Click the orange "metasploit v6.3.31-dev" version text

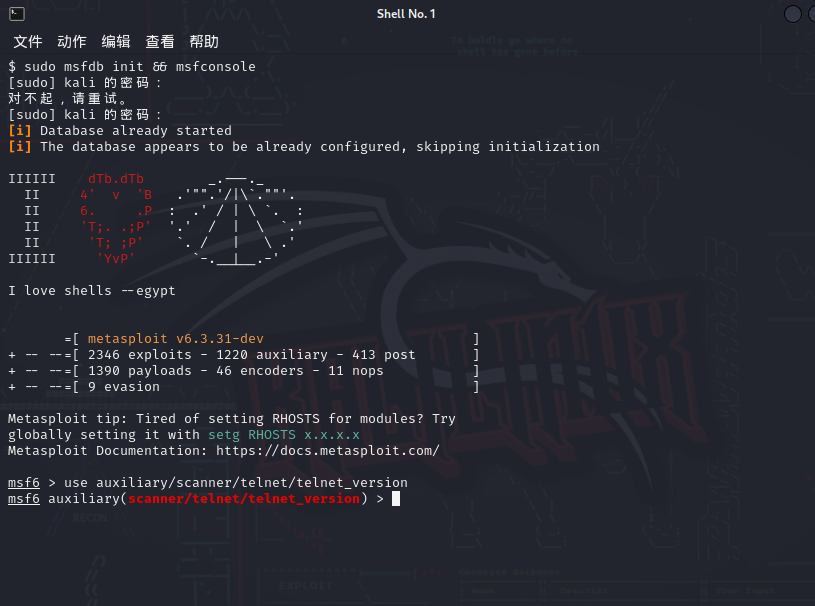[176, 339]
